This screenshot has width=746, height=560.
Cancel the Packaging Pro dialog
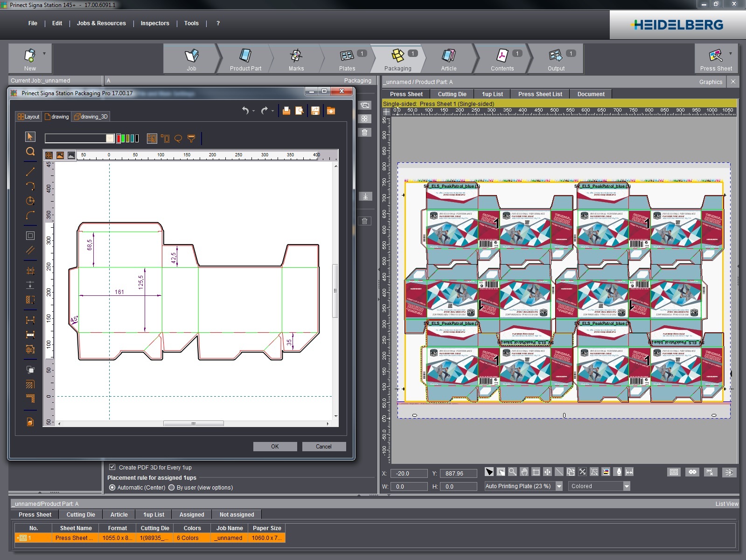click(x=324, y=447)
